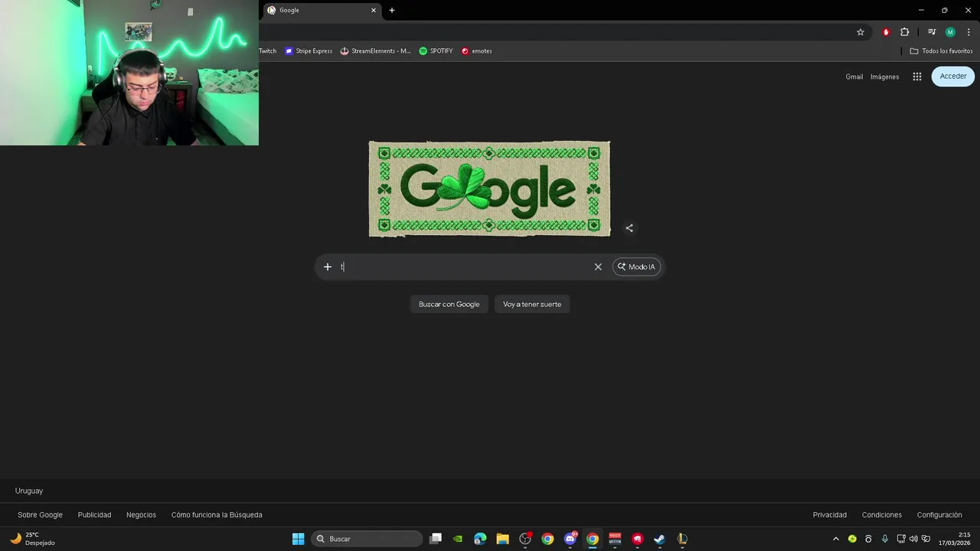
Task: Open the clock and date 17/03/2026
Action: pyautogui.click(x=955, y=539)
